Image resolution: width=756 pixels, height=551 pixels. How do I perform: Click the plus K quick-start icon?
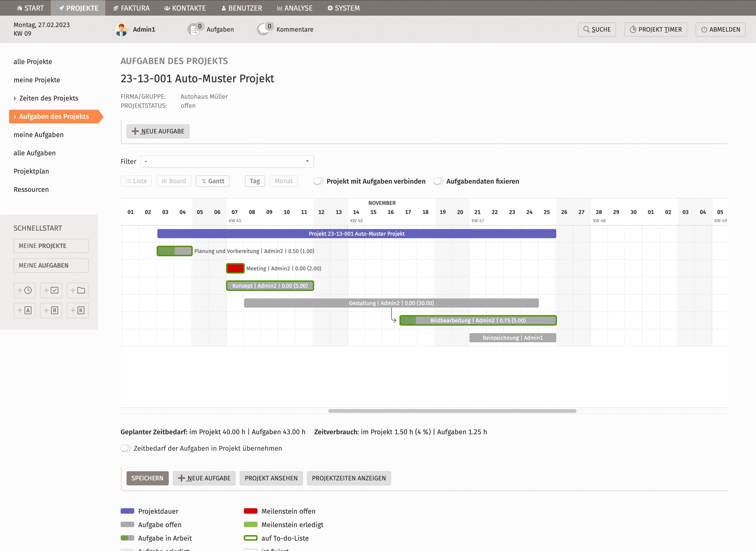tap(77, 310)
